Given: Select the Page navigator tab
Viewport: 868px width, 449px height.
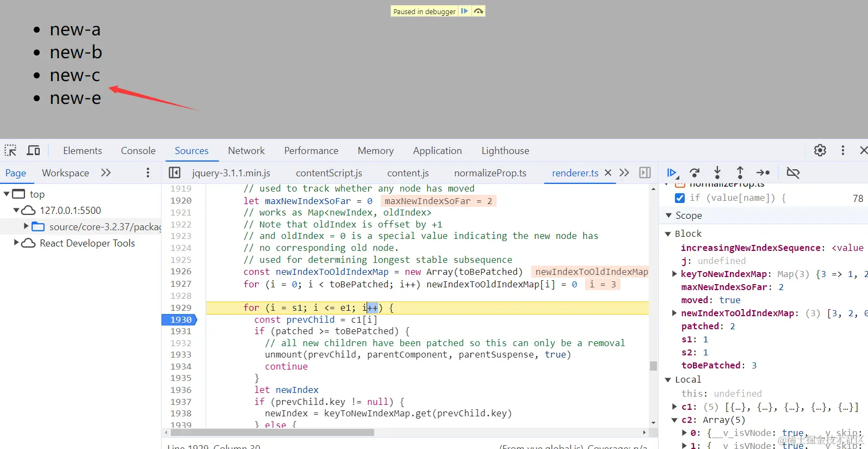Looking at the screenshot, I should [x=16, y=173].
